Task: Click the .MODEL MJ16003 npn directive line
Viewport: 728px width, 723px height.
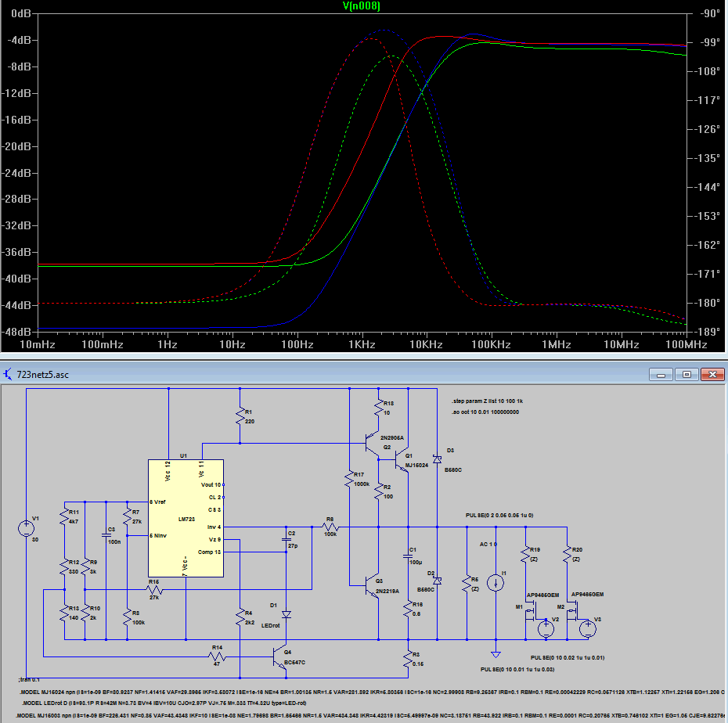Action: click(371, 716)
